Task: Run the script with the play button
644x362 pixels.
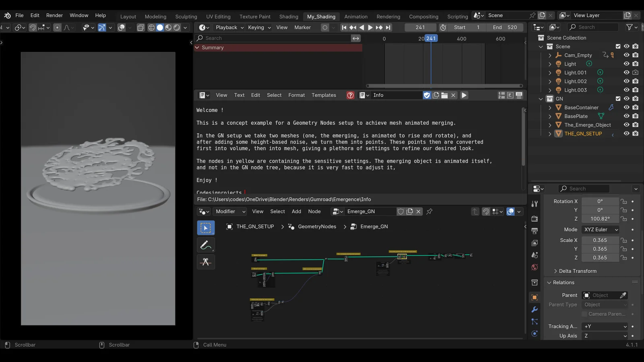Action: [x=463, y=95]
